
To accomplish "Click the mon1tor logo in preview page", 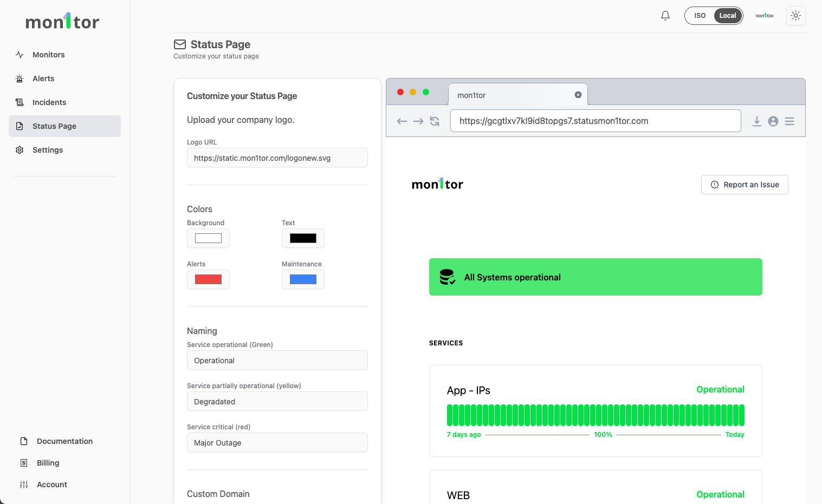I will point(437,184).
